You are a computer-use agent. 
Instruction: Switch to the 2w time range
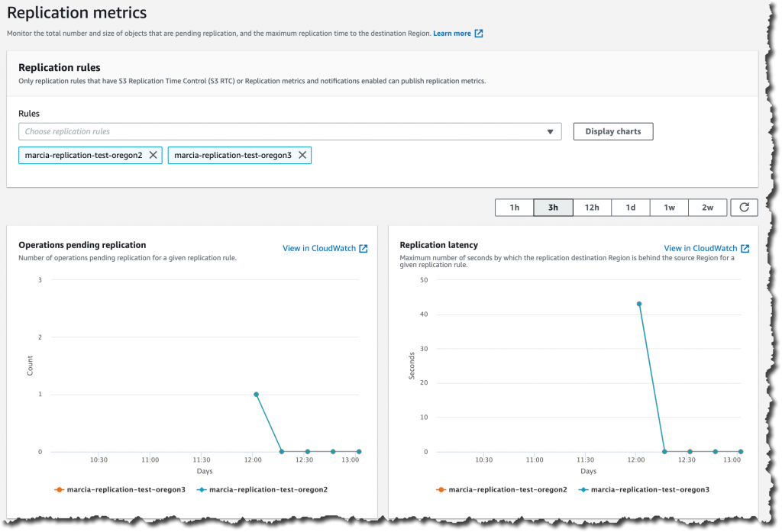coord(707,207)
